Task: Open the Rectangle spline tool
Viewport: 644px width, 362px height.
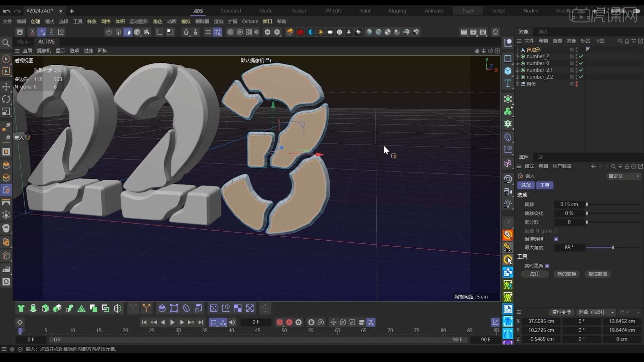Action: (508, 59)
